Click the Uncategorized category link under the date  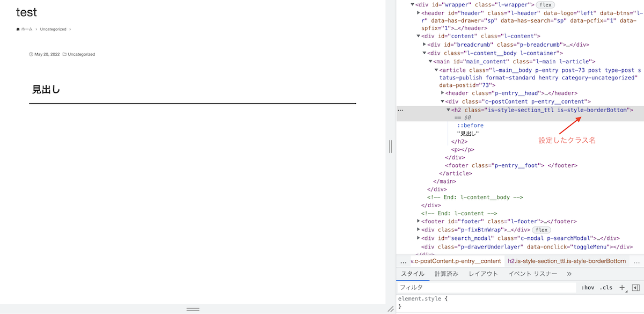pos(81,54)
